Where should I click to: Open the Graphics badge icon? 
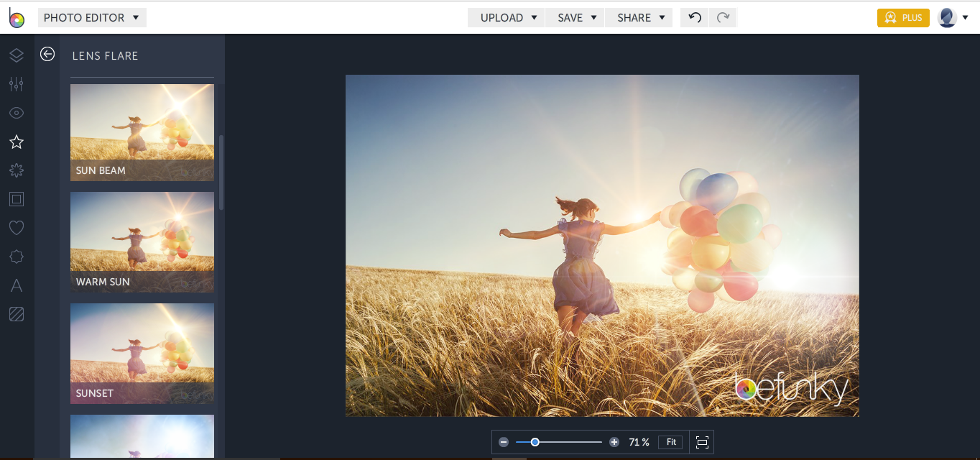[17, 257]
